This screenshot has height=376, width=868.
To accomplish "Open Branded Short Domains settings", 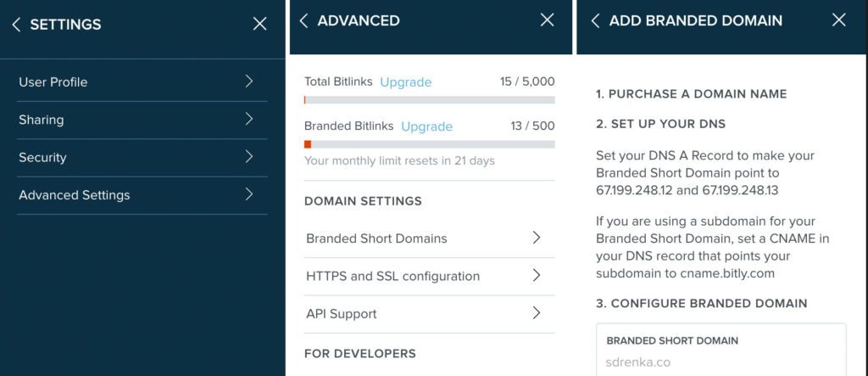I will (x=376, y=239).
